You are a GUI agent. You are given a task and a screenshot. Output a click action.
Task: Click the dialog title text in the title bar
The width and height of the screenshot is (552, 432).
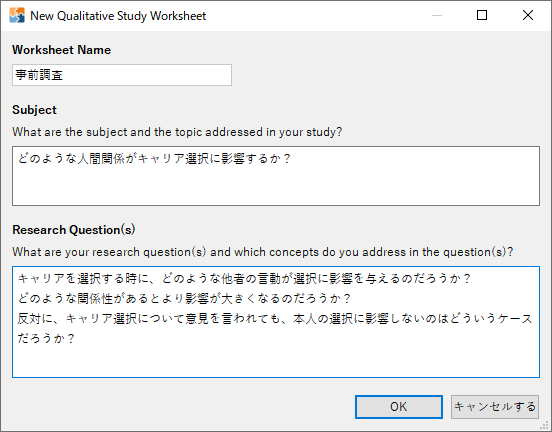pyautogui.click(x=118, y=16)
